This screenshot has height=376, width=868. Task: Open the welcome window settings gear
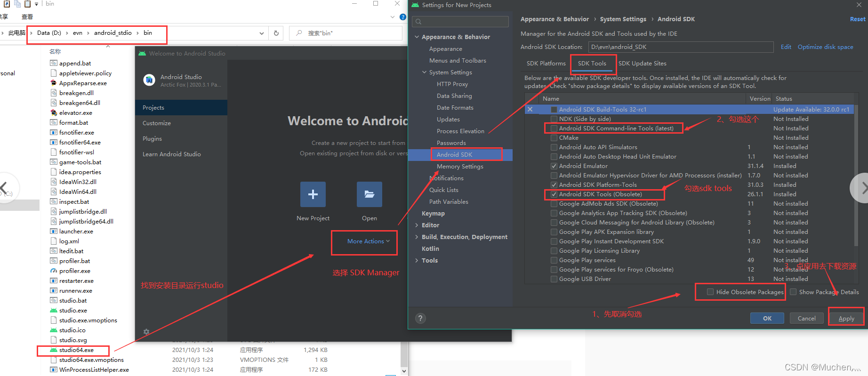pyautogui.click(x=146, y=332)
